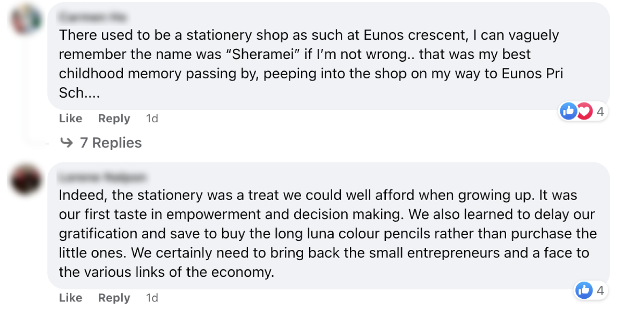
Task: Click the thumbs-up reaction icon on the Eunos comment
Action: pyautogui.click(x=567, y=111)
